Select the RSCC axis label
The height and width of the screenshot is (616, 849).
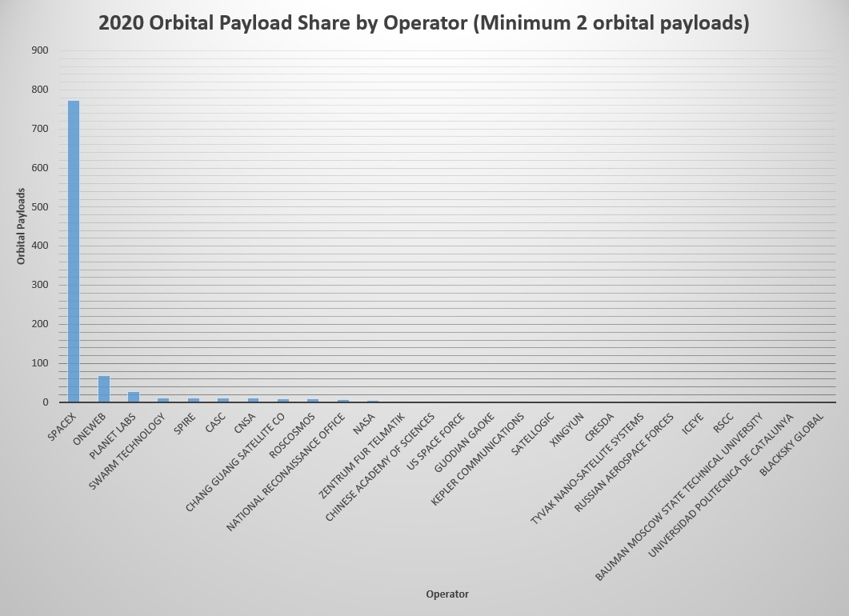[x=723, y=422]
